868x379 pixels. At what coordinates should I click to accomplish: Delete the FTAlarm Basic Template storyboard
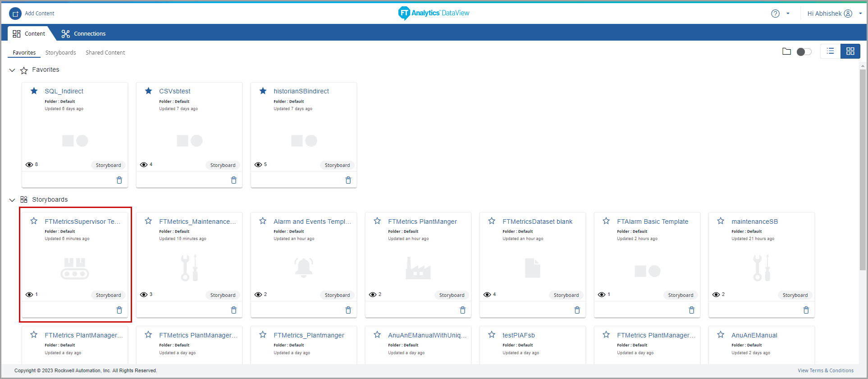[x=692, y=310]
